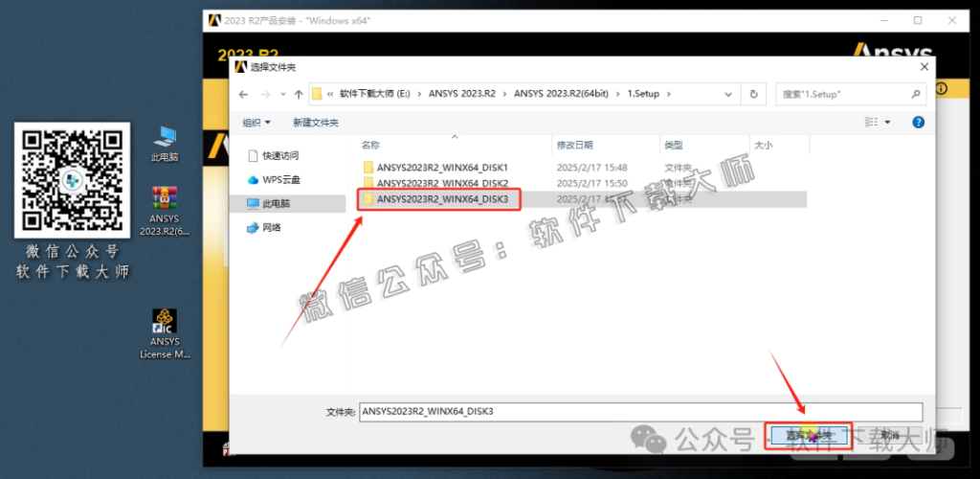Go forward using the right arrow button
The image size is (980, 479).
[x=265, y=95]
